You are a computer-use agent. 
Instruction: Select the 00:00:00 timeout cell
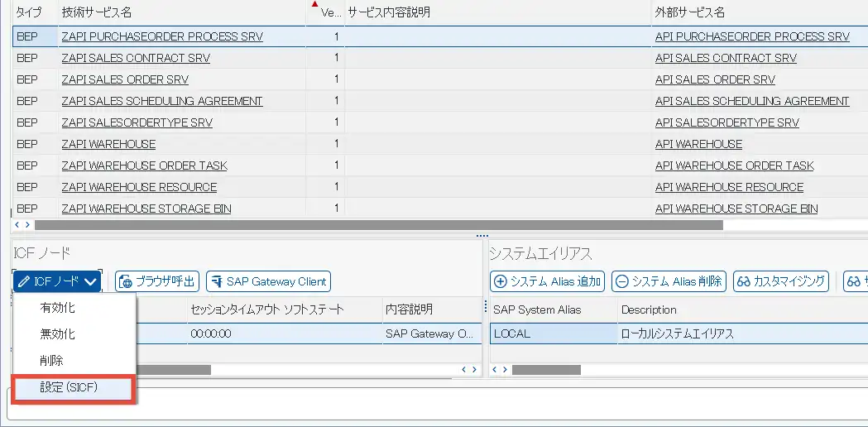tap(284, 334)
